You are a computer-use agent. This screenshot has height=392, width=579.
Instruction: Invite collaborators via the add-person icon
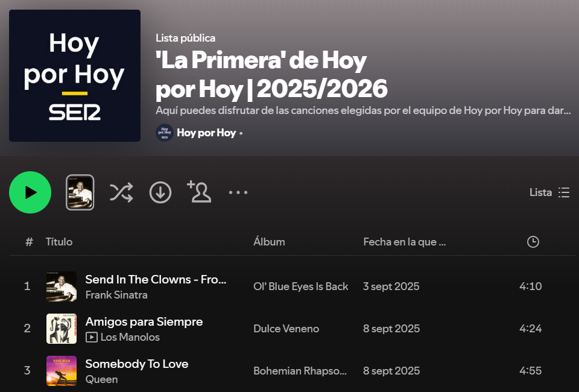[x=199, y=192]
